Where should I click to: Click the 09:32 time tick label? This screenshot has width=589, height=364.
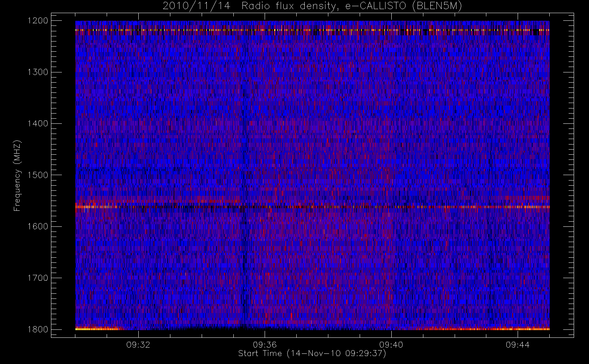pyautogui.click(x=138, y=345)
